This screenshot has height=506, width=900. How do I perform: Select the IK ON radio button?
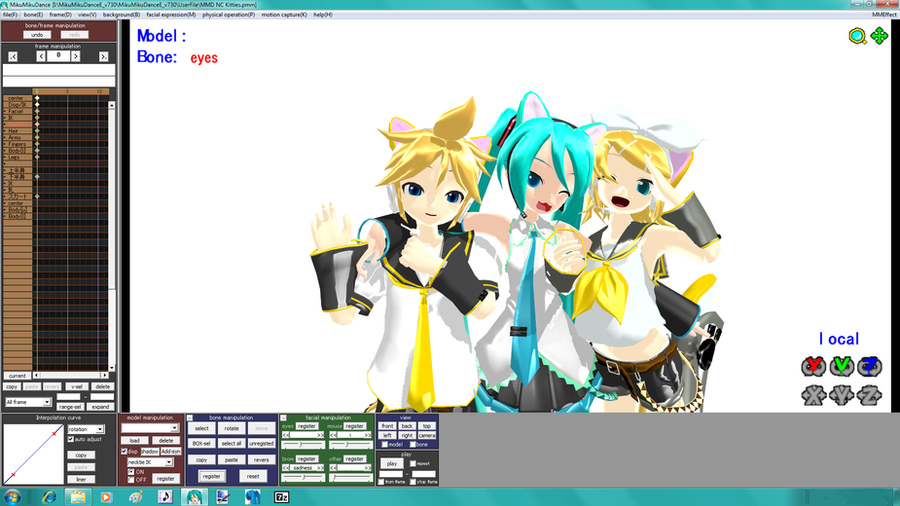131,472
